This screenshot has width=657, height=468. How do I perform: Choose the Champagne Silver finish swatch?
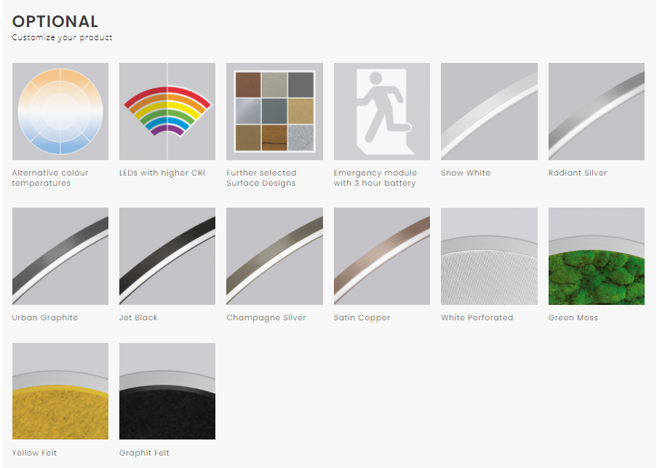point(274,256)
